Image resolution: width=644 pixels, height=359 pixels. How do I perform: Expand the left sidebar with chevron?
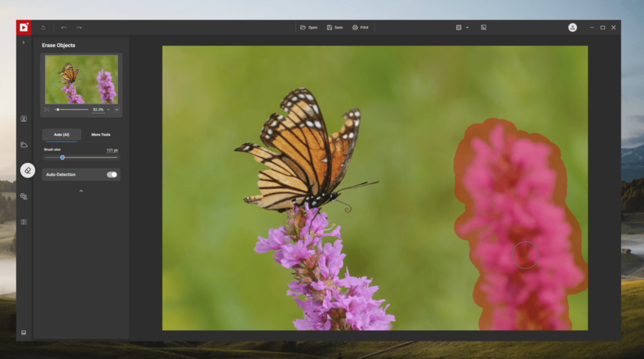click(x=23, y=42)
